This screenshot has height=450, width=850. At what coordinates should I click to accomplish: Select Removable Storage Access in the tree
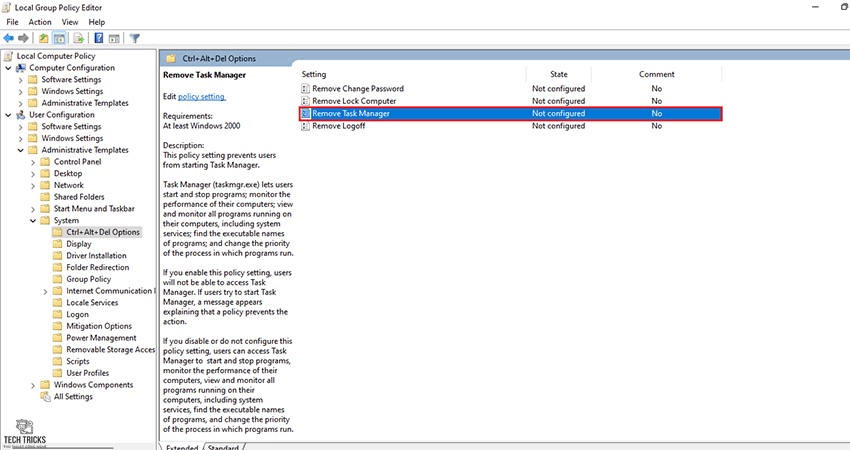coord(110,350)
